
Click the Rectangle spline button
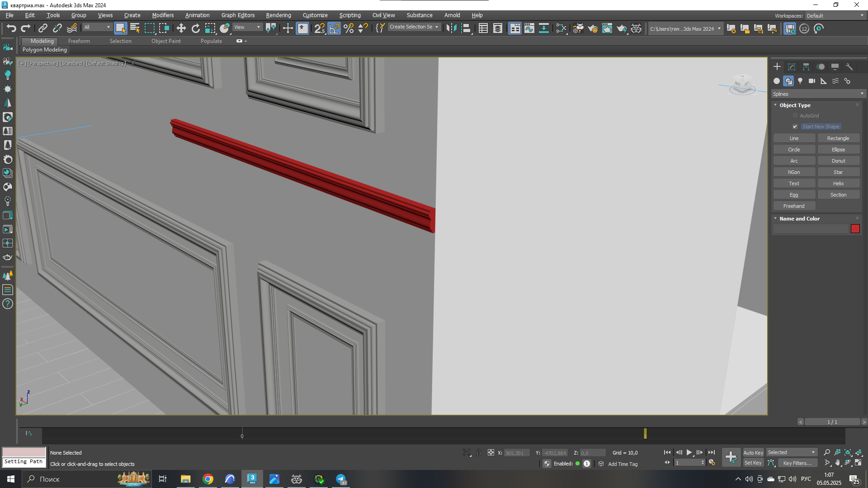(838, 138)
